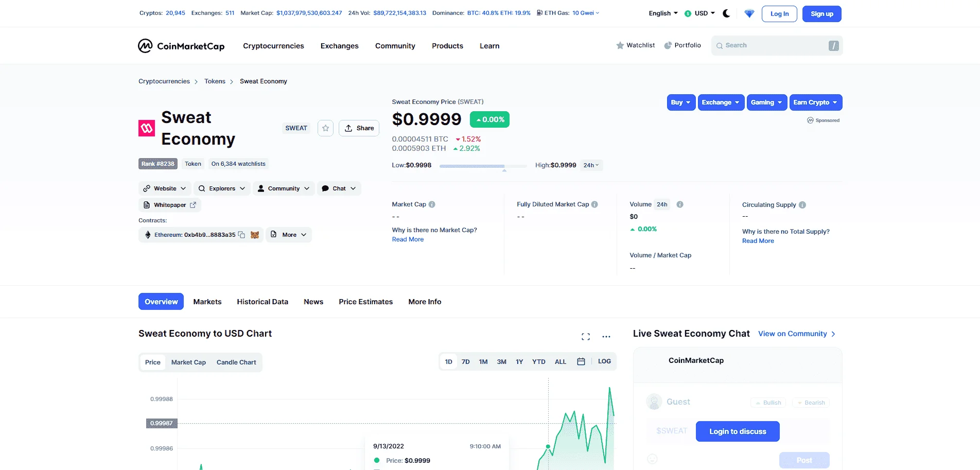Change the 24h low/high period
This screenshot has height=470, width=980.
coord(591,165)
